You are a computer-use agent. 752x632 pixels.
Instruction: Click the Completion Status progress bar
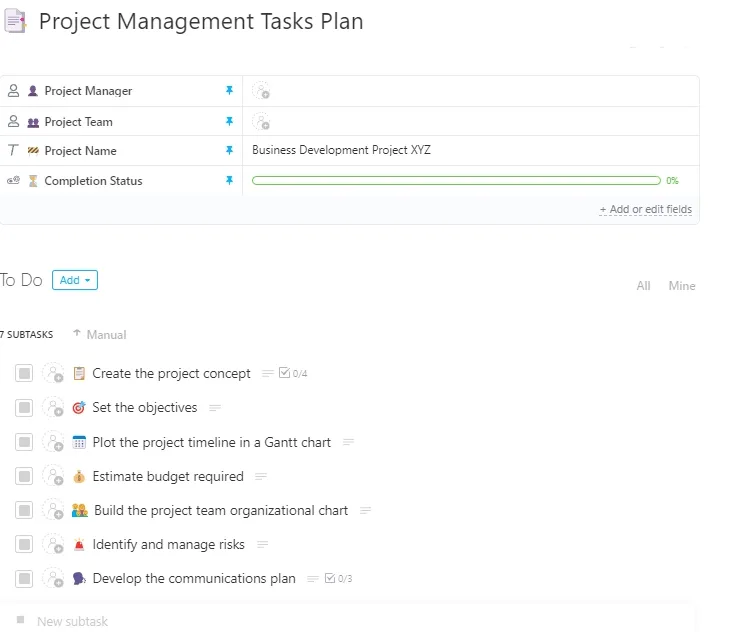[x=456, y=180]
